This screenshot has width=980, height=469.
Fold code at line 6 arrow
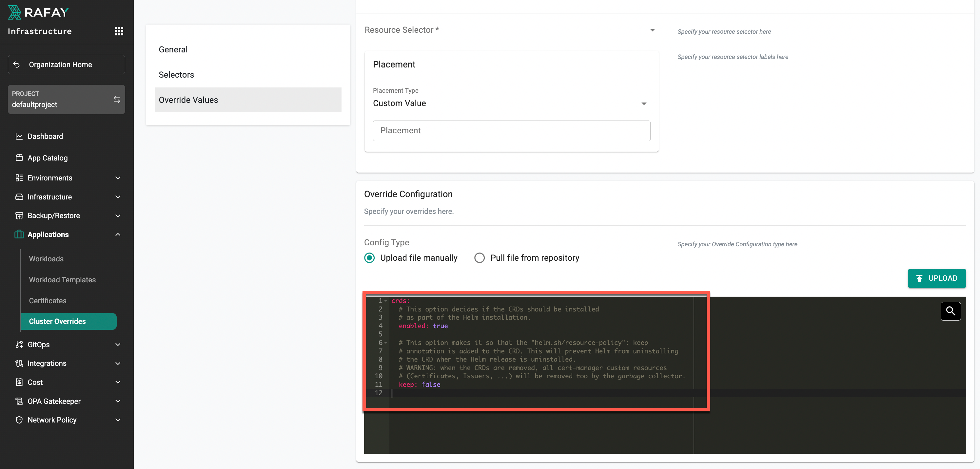(x=386, y=343)
